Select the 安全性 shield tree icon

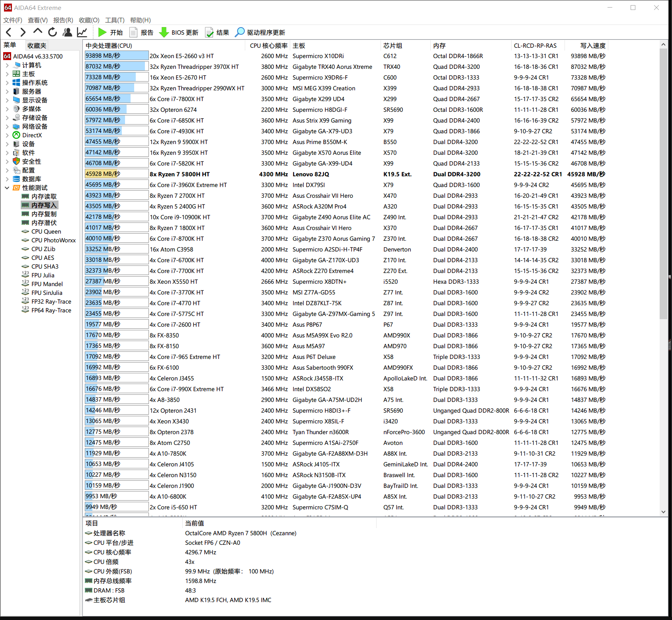(x=16, y=161)
